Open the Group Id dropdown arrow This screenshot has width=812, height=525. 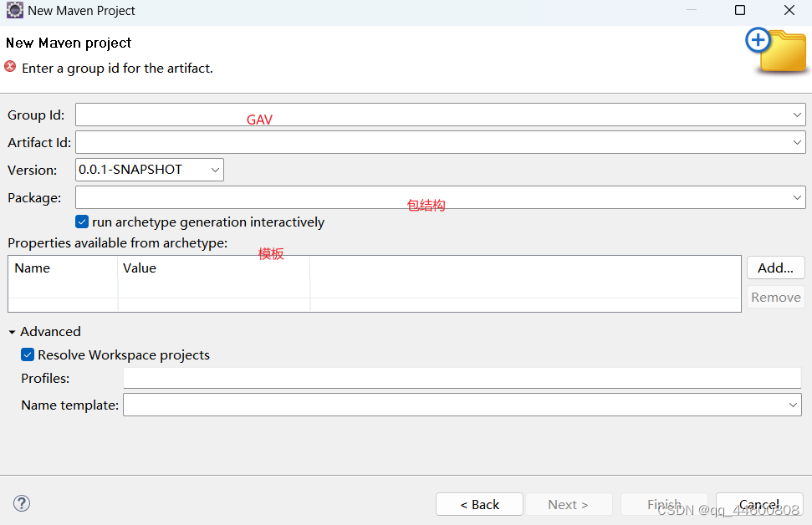[797, 115]
